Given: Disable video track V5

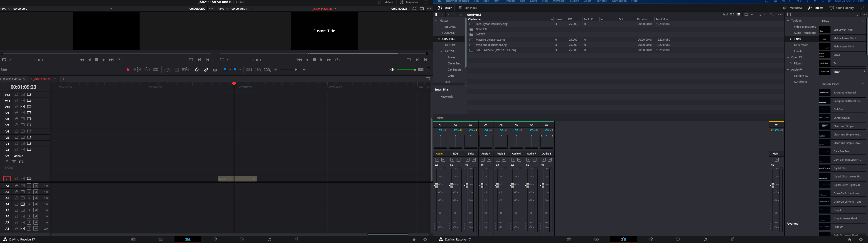Looking at the screenshot, I should coord(29,137).
